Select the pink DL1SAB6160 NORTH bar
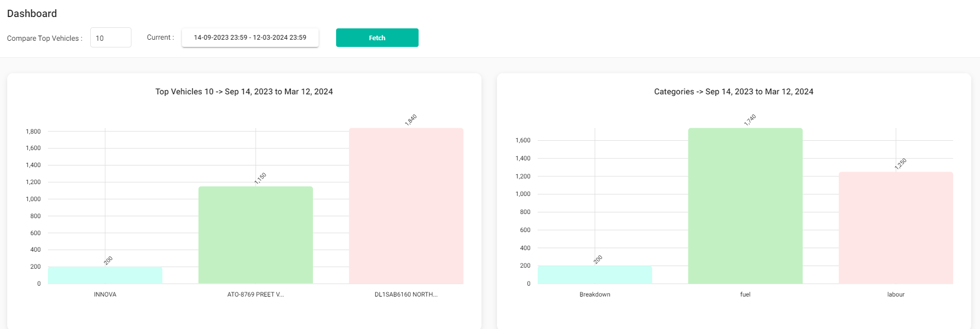The height and width of the screenshot is (329, 980). click(406, 206)
